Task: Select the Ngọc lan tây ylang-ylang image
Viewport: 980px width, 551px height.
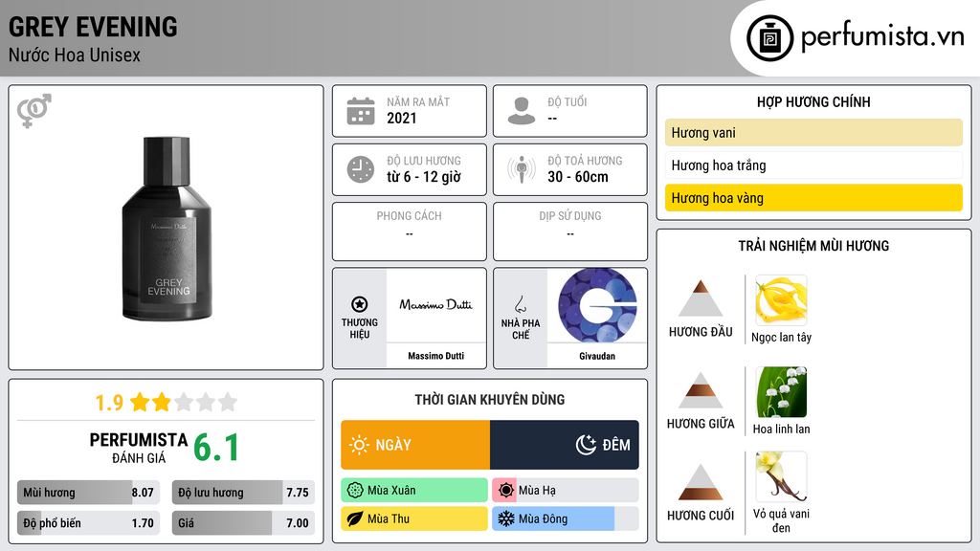Action: (x=781, y=300)
